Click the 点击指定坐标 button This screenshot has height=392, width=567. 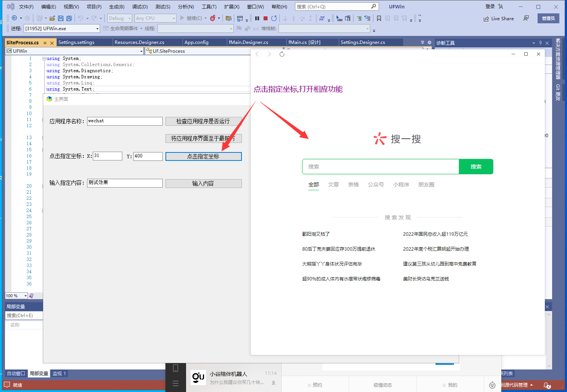(203, 156)
